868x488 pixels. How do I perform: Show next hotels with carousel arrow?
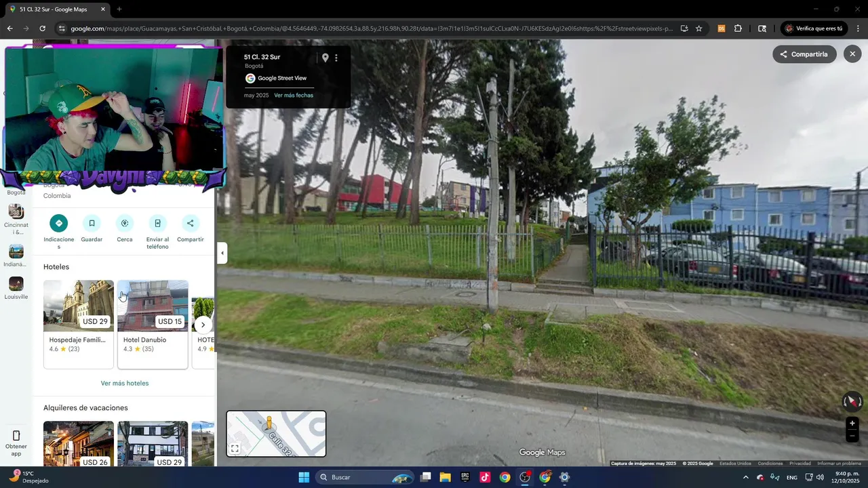(203, 325)
